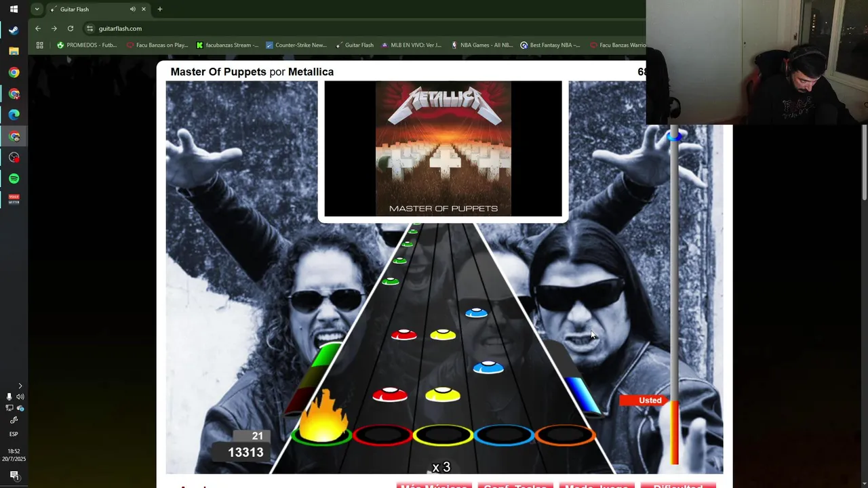Open File Explorer from the taskbar
868x488 pixels.
pyautogui.click(x=14, y=51)
